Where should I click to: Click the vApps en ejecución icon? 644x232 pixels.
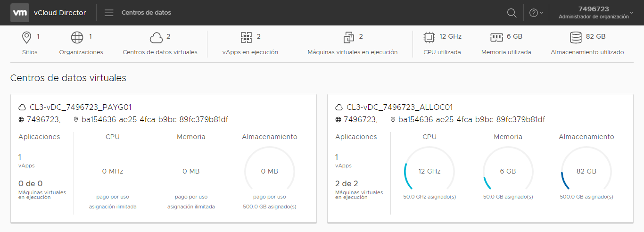pyautogui.click(x=247, y=37)
